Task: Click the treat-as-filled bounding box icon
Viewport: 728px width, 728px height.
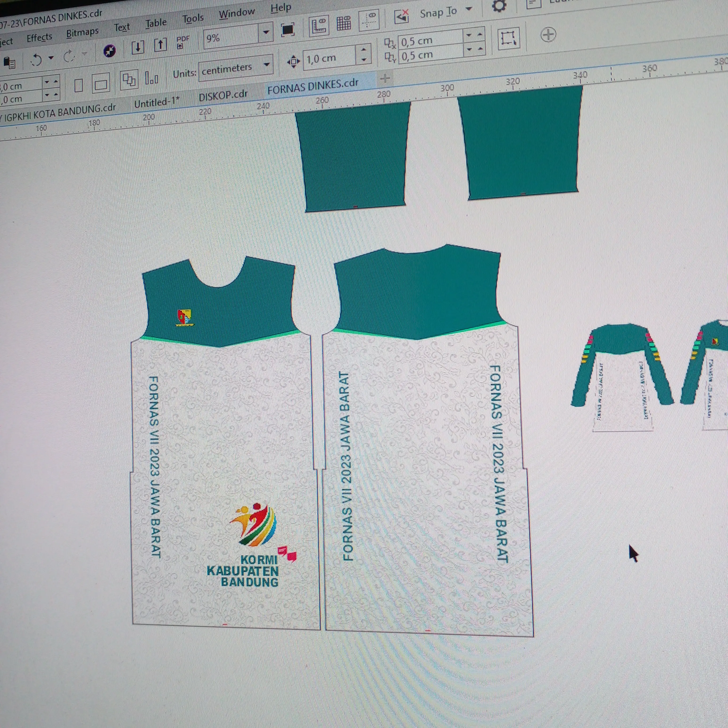Action: (508, 38)
